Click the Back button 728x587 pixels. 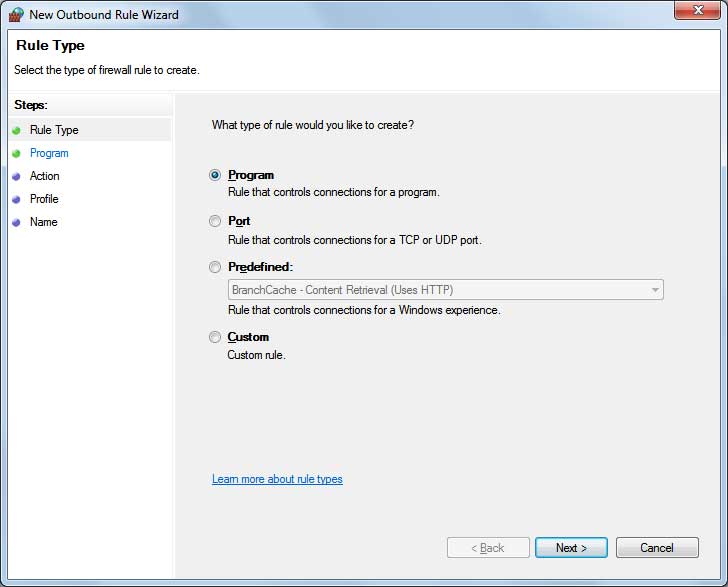click(487, 547)
